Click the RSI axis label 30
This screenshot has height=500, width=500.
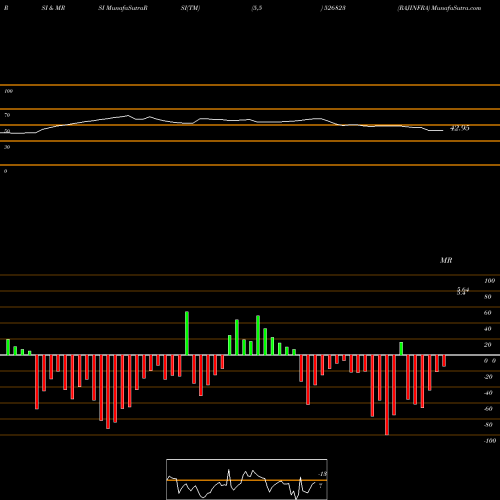tap(7, 147)
